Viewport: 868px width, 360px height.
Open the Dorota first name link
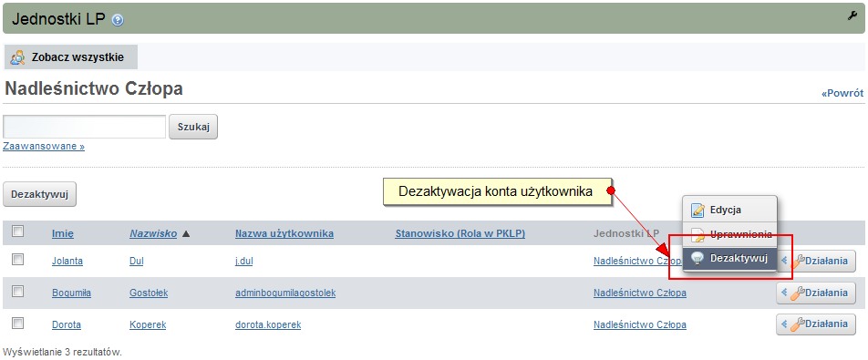point(67,325)
